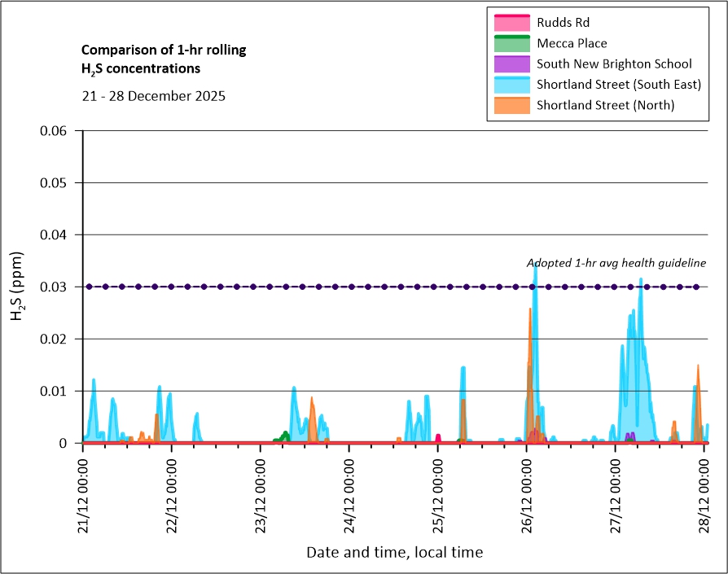
Task: Click the 'Adopted 1-hr avg health guideline' annotation
Action: 616,262
